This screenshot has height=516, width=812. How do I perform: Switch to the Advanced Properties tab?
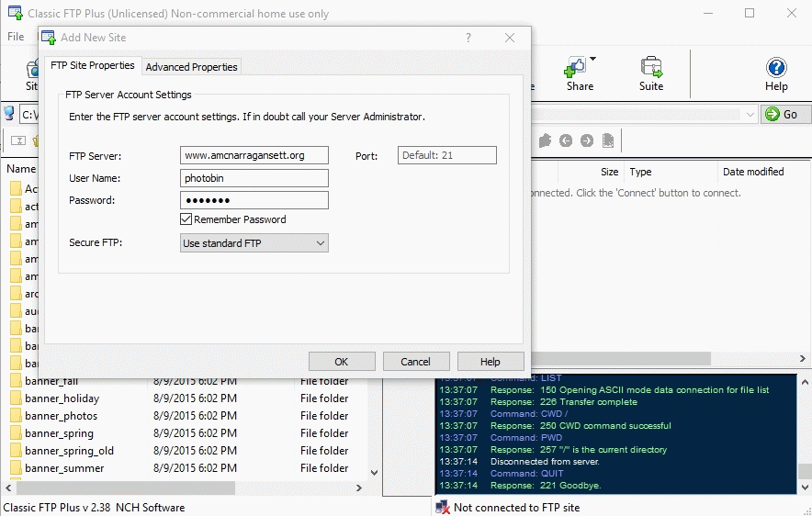coord(192,67)
